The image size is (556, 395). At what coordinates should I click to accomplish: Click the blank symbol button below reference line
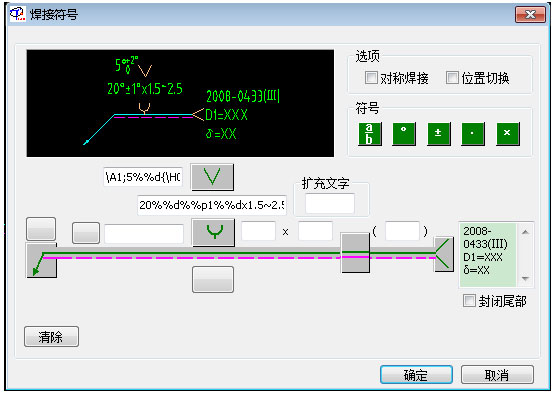coord(213,279)
